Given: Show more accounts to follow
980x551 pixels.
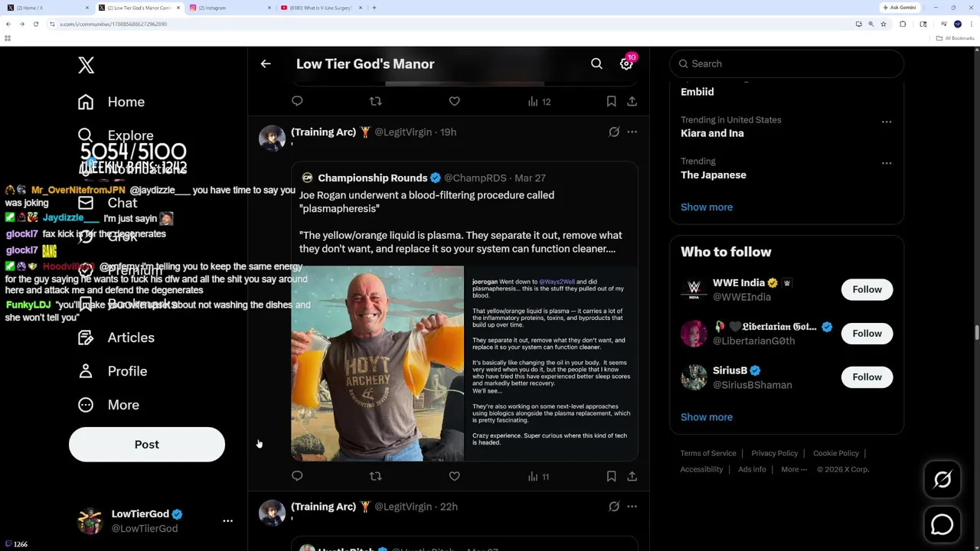Looking at the screenshot, I should point(707,417).
